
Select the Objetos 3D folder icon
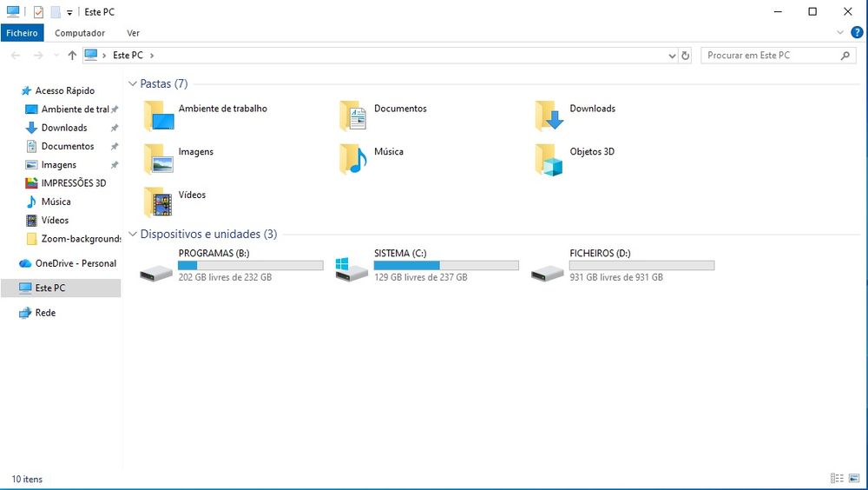point(549,160)
